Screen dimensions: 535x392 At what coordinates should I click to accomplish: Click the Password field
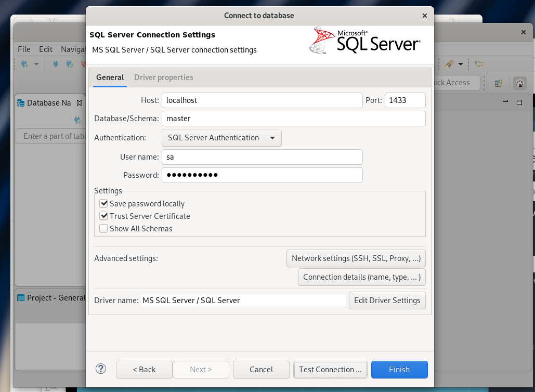point(262,175)
